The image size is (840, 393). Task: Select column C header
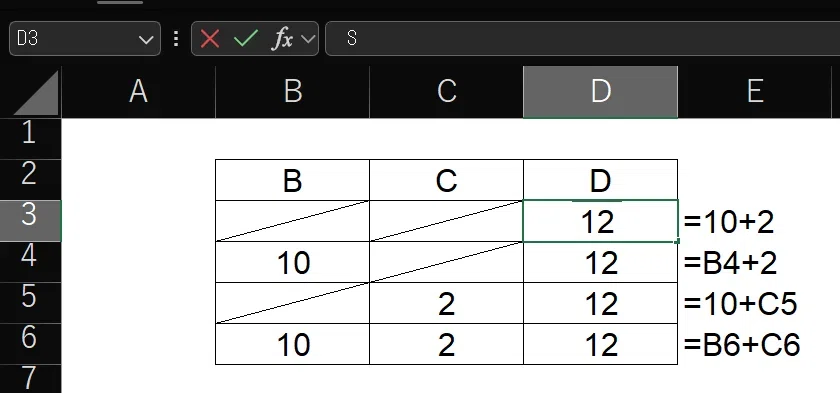coord(446,92)
